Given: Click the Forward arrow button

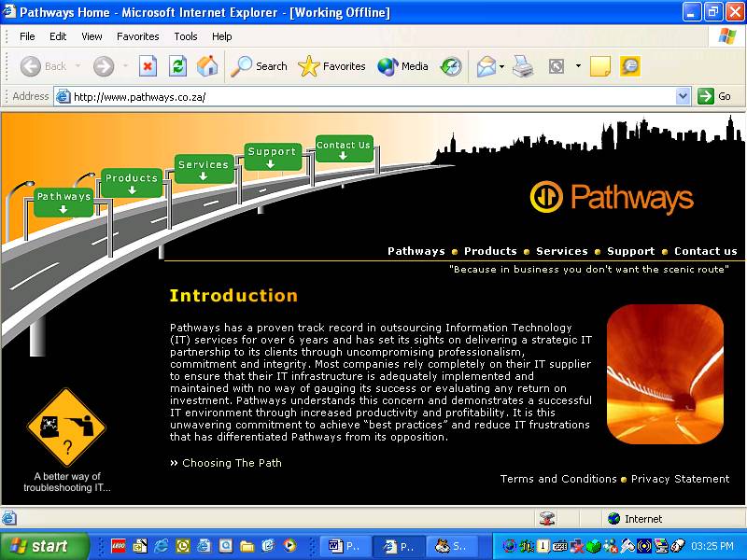Looking at the screenshot, I should click(x=104, y=66).
